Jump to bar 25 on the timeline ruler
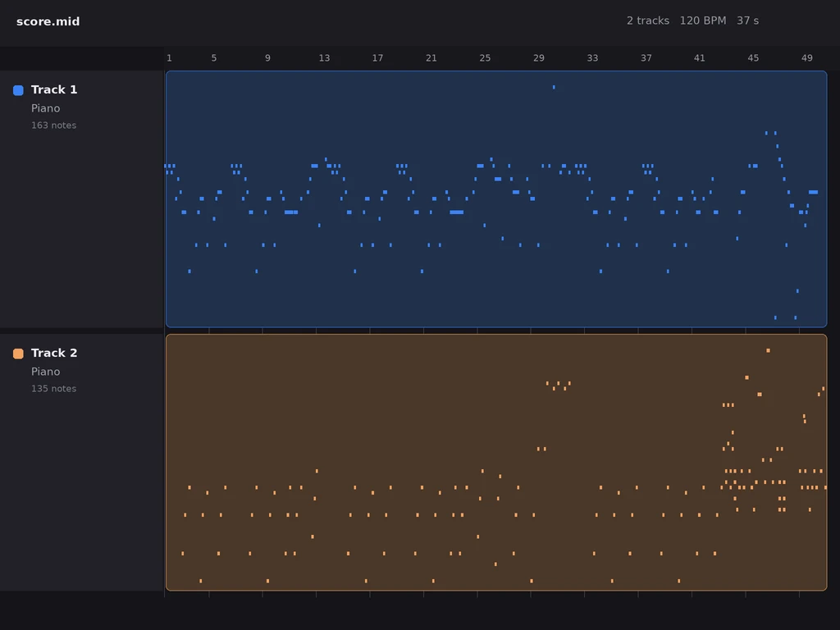This screenshot has width=840, height=630. [485, 58]
